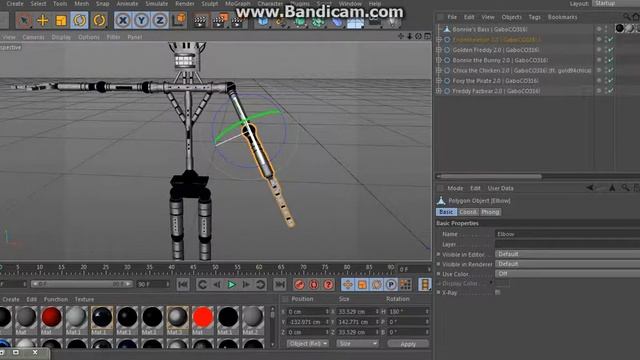Add a Cube primitive object
640x360 pixels.
click(x=263, y=22)
